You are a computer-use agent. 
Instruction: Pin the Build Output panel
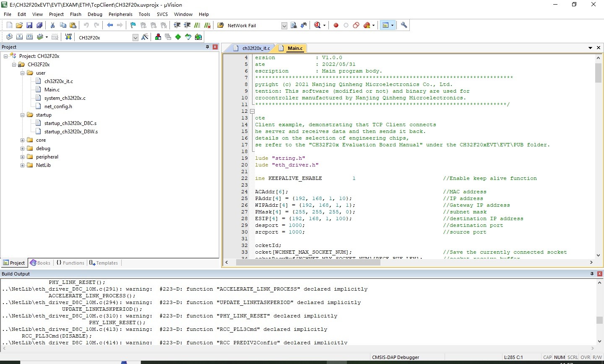pos(592,274)
